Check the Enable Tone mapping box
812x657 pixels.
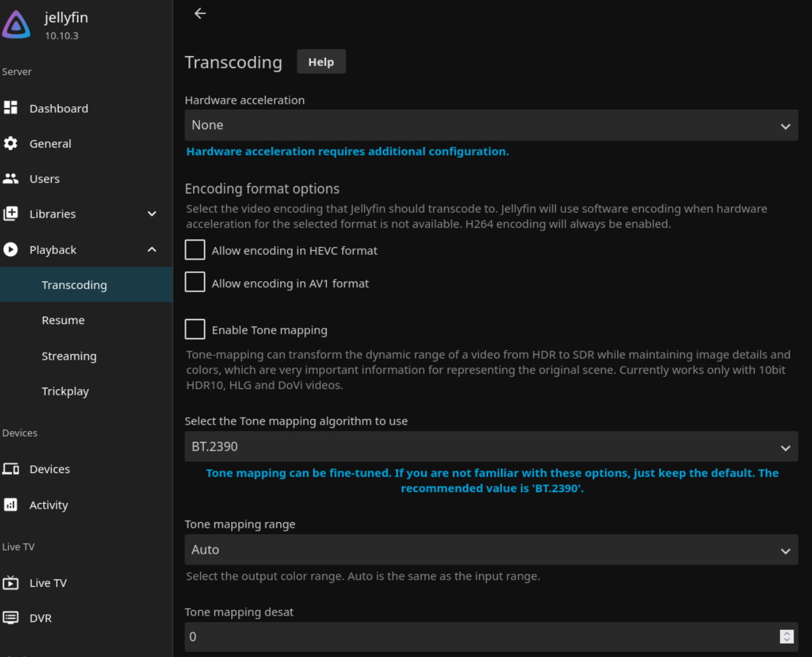[x=195, y=329]
